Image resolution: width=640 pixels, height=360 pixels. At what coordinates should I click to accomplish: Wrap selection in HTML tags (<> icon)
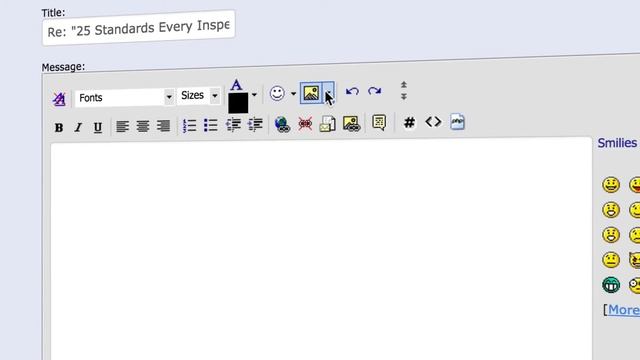[x=433, y=122]
